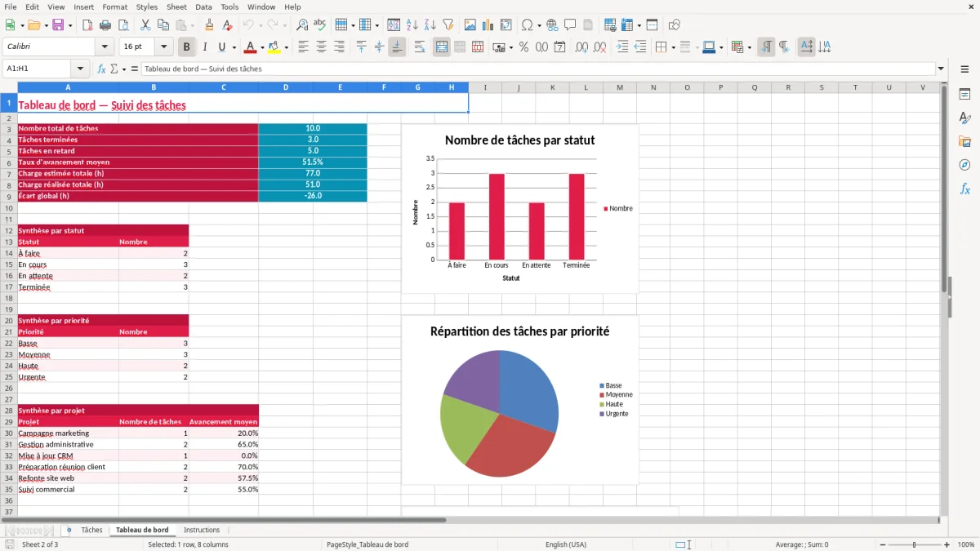Image resolution: width=980 pixels, height=551 pixels.
Task: Expand the 16 pt font size dropdown
Action: coord(164,47)
